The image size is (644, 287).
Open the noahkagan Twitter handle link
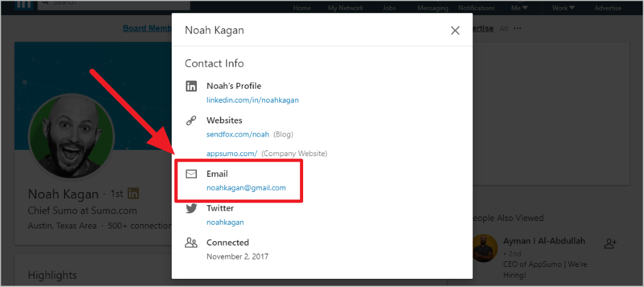(x=225, y=222)
